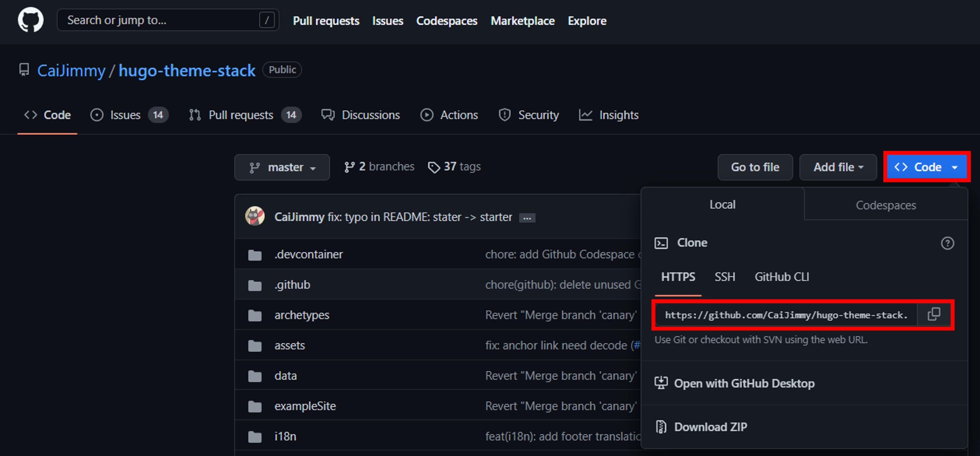Switch to the Codespaces tab in the dropdown
Screen dimensions: 980x456
pyautogui.click(x=886, y=205)
